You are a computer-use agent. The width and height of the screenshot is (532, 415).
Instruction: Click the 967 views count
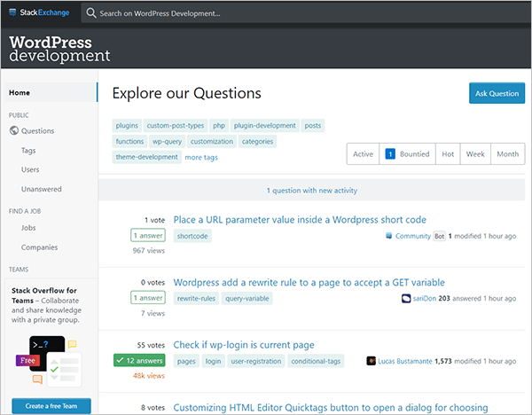pyautogui.click(x=149, y=251)
